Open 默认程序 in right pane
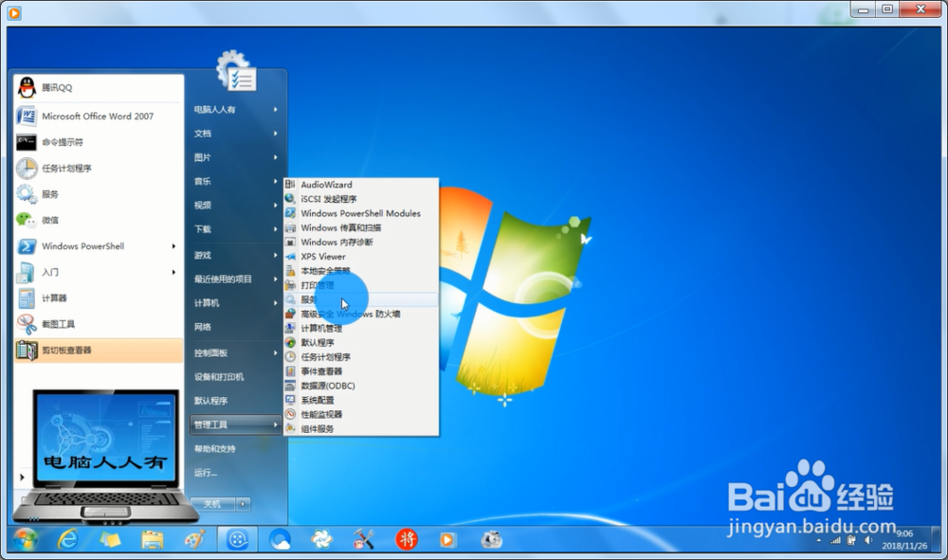948x560 pixels. (x=236, y=401)
